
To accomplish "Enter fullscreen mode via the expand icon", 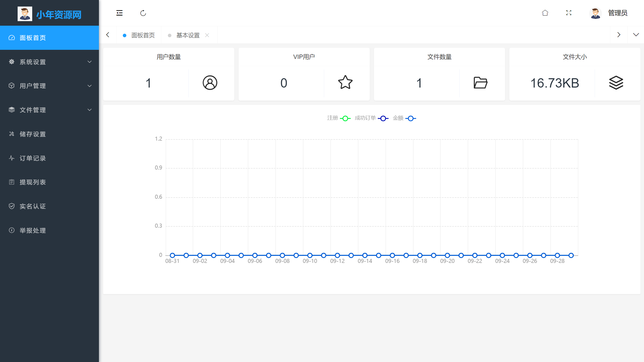I will coord(569,13).
